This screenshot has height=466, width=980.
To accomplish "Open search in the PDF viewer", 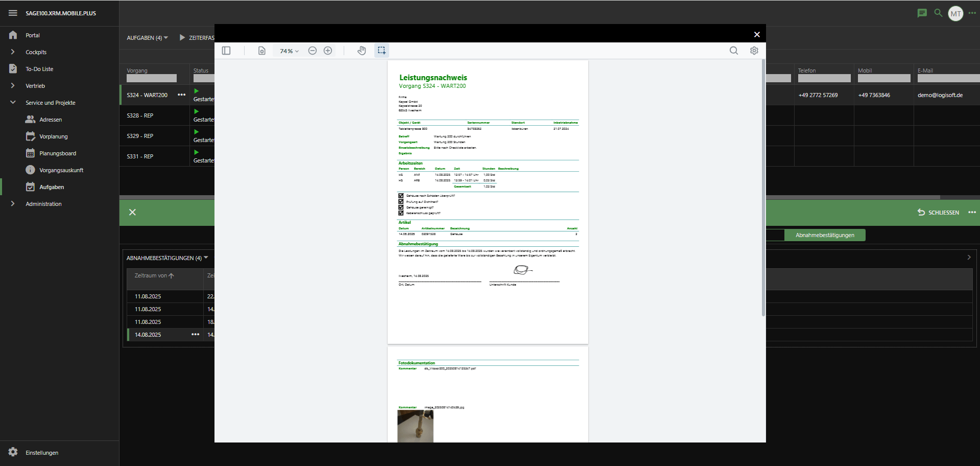I will pos(733,51).
